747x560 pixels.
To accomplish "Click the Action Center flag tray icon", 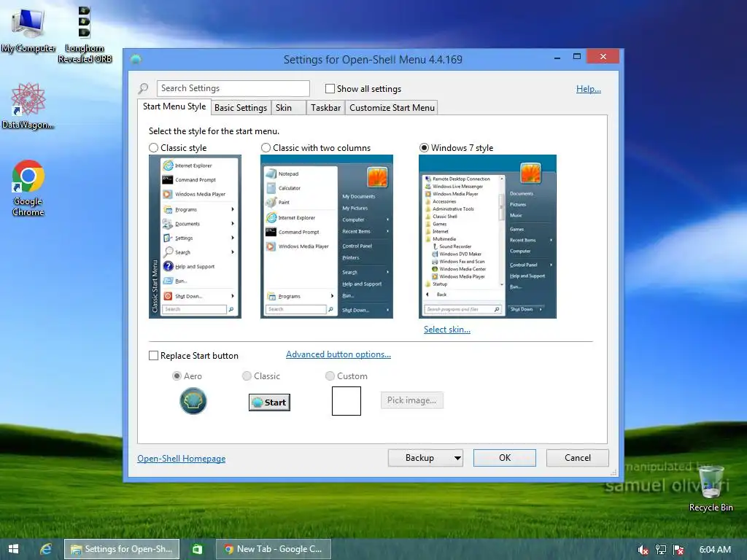I will [678, 550].
